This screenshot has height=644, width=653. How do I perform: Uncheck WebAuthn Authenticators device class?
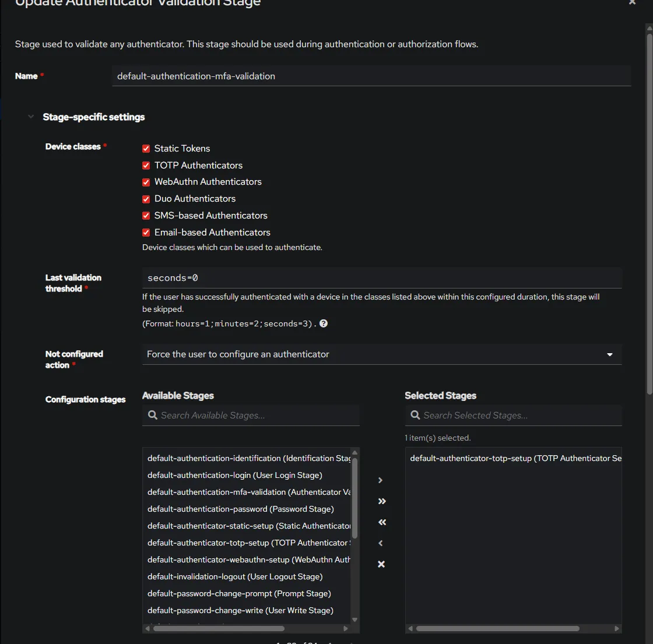[x=146, y=182]
